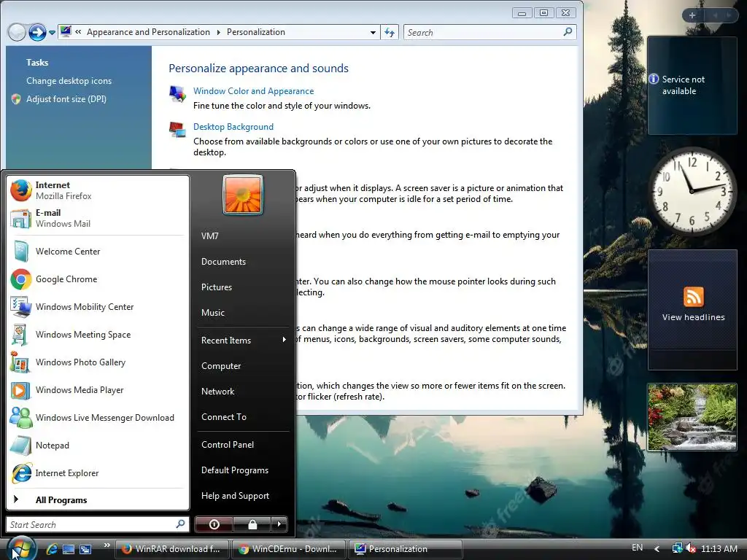This screenshot has height=560, width=747.
Task: Start Windows Media Player
Action: pos(98,389)
